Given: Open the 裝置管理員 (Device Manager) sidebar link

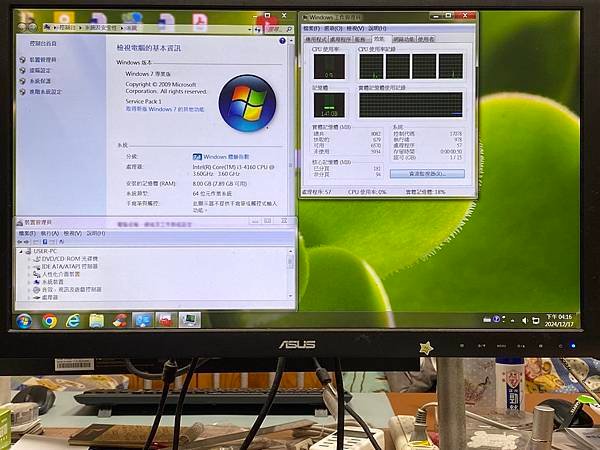Looking at the screenshot, I should 43,60.
